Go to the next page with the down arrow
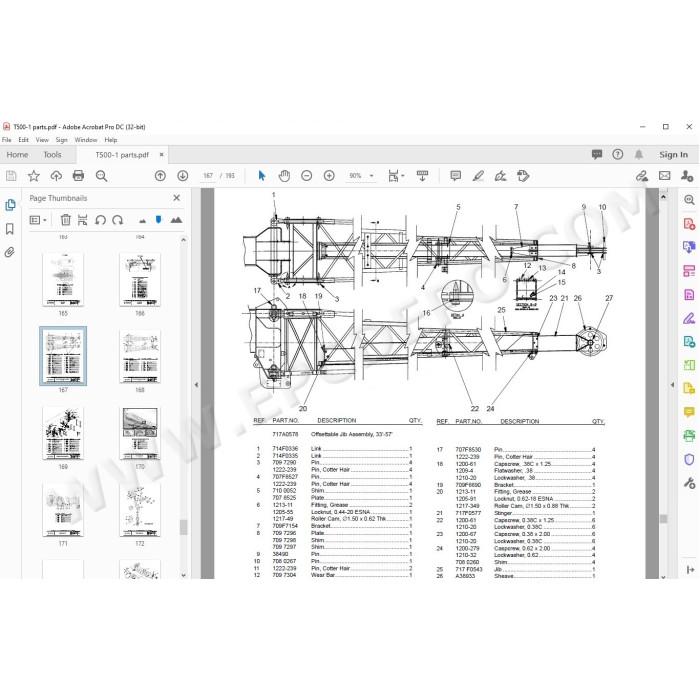The image size is (700, 700). pyautogui.click(x=183, y=176)
